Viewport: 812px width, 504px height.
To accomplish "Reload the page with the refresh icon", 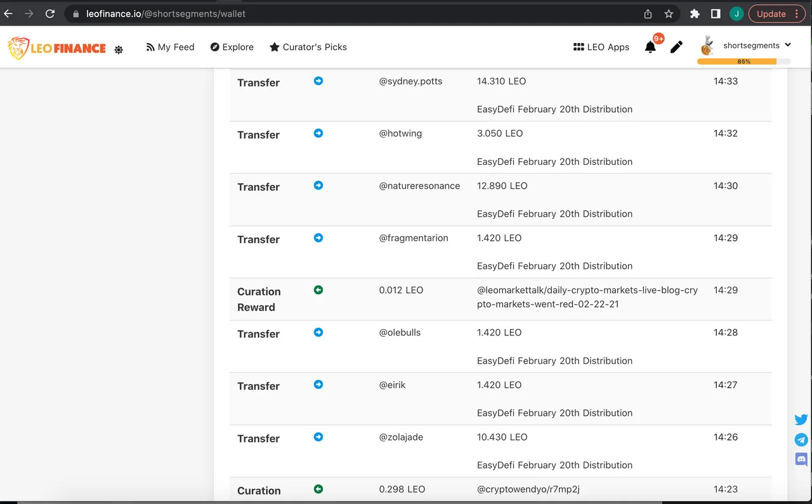I will (50, 13).
